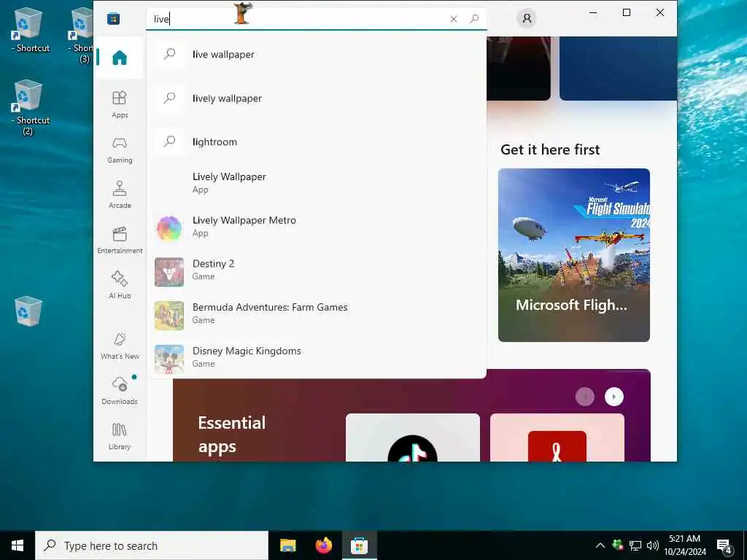This screenshot has height=560, width=747.
Task: Open the Disney Magic Kingdoms result
Action: click(317, 357)
